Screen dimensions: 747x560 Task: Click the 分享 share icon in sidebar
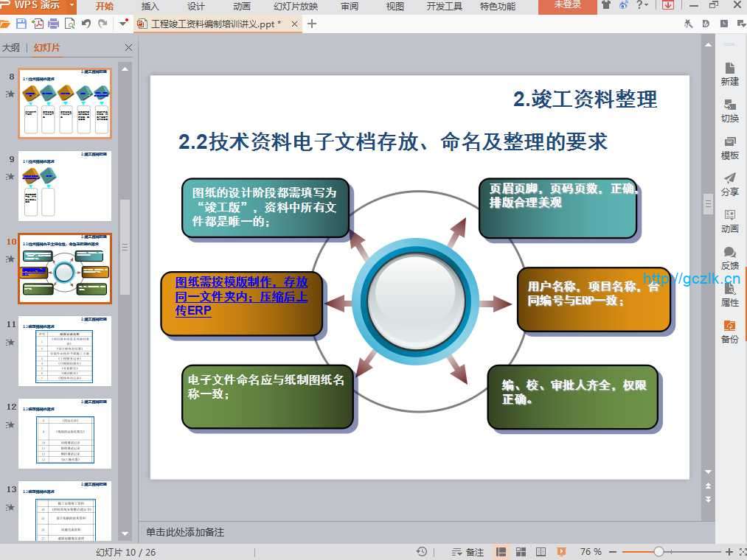(x=729, y=184)
